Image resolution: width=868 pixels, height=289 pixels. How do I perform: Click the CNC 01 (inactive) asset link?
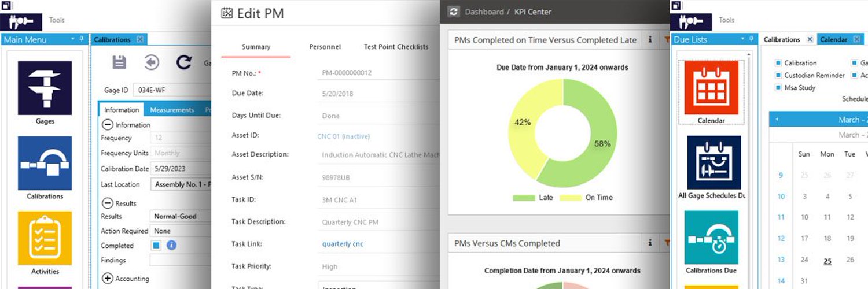[343, 136]
